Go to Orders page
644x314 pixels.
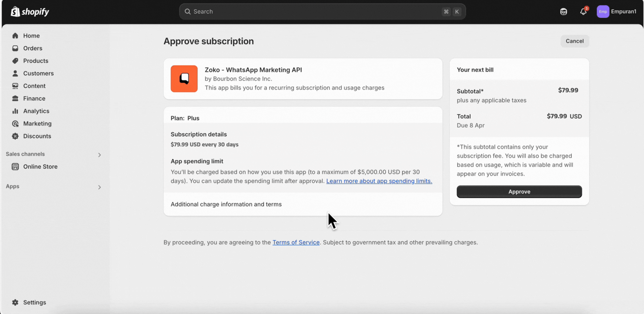pyautogui.click(x=33, y=48)
